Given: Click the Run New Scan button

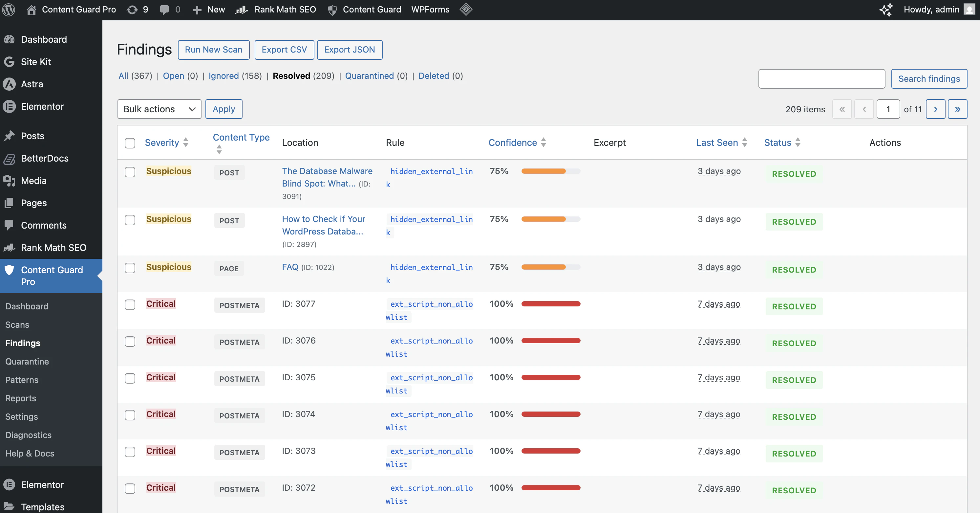Looking at the screenshot, I should pos(213,50).
